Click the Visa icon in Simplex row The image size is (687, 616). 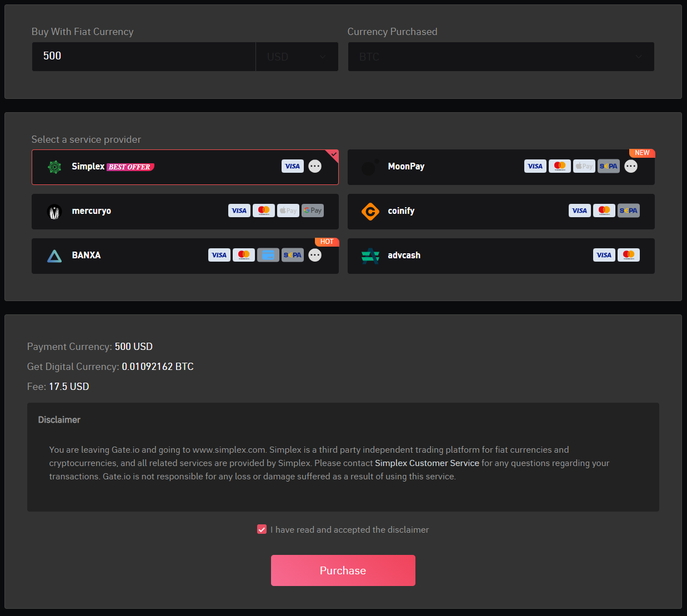(x=293, y=166)
